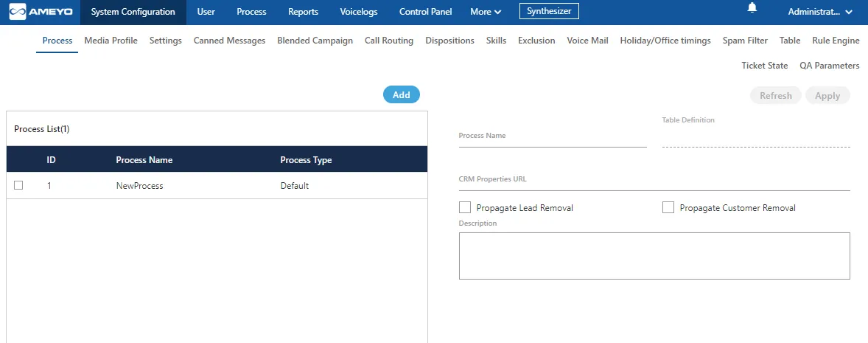Open the Canned Messages tab

[x=229, y=41]
